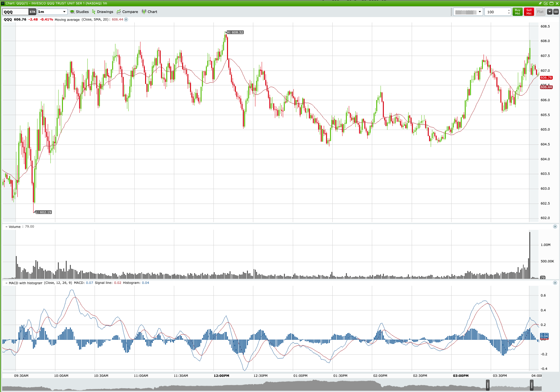This screenshot has width=560, height=392.
Task: Increase order quantity with the up stepper arrow
Action: (x=508, y=10)
